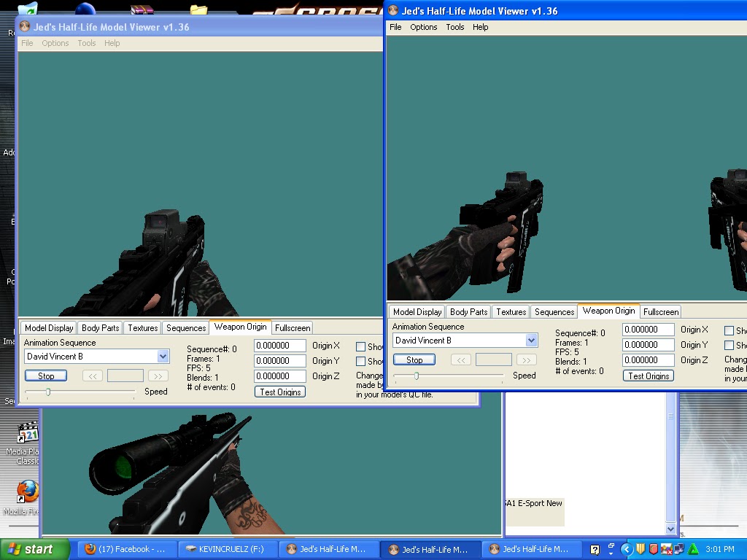
Task: Click Stop button in left viewer
Action: tap(46, 376)
